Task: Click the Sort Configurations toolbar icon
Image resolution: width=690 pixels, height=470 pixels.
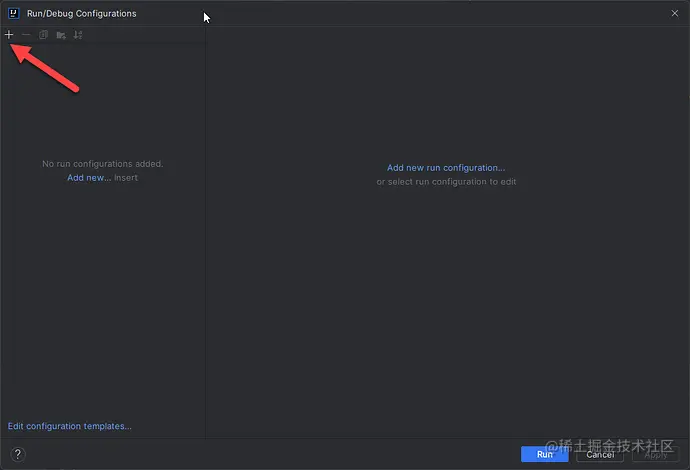Action: tap(78, 35)
